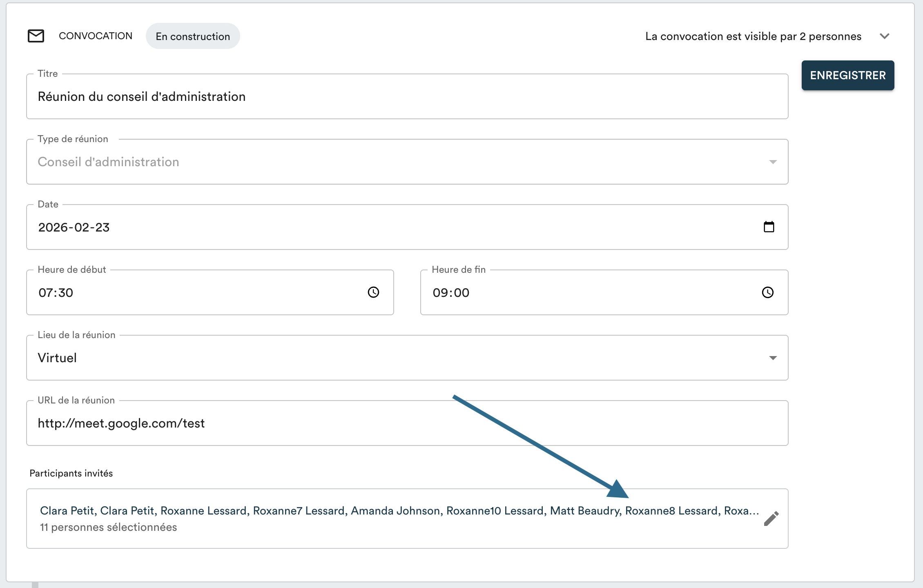Viewport: 923px width, 588px height.
Task: Open the date picker calendar icon
Action: pos(769,227)
